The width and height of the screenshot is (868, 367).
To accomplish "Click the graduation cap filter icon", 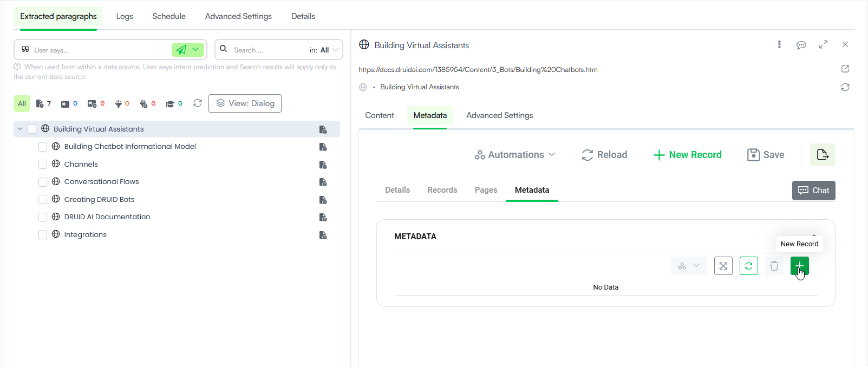I will (174, 103).
